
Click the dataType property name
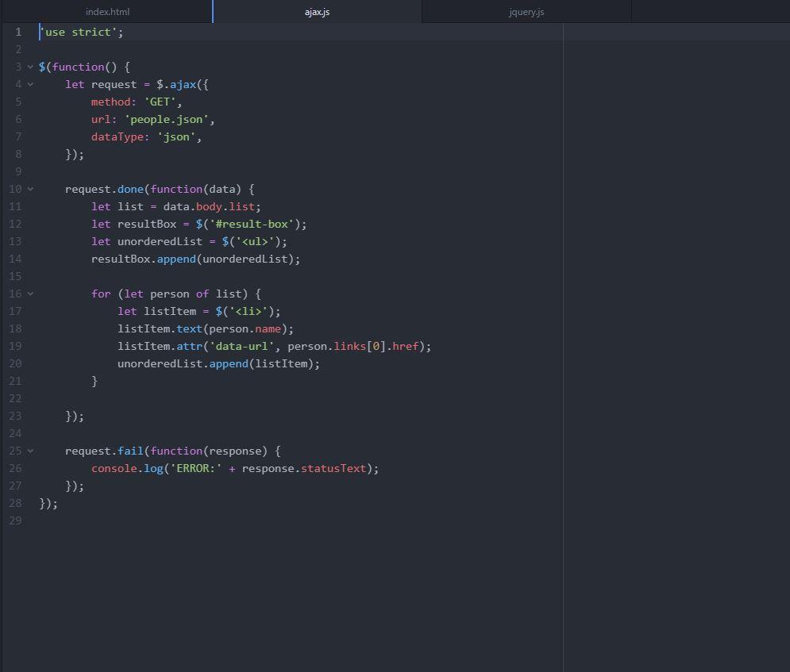[117, 137]
